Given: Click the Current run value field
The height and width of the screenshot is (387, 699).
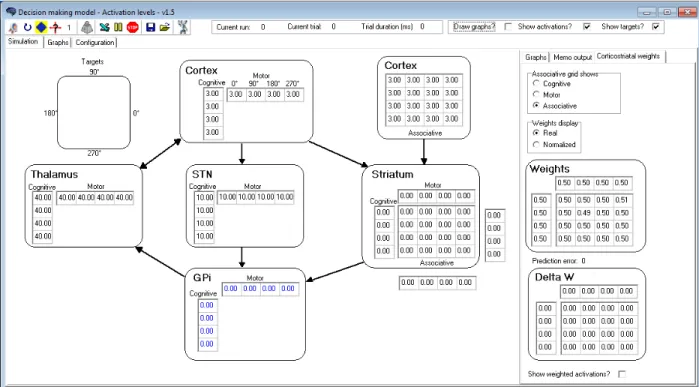Looking at the screenshot, I should (263, 27).
